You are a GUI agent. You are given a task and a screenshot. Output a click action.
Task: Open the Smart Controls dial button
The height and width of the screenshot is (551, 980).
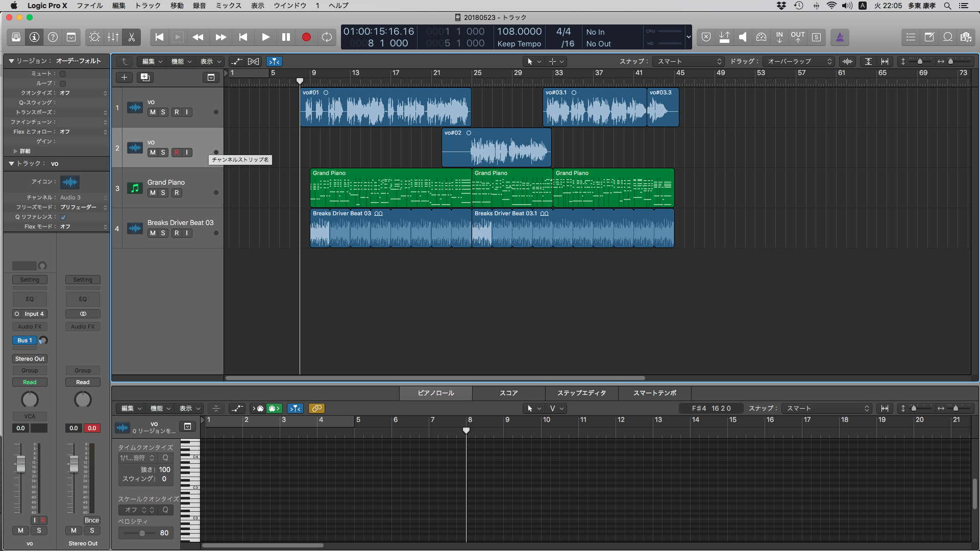coord(94,37)
